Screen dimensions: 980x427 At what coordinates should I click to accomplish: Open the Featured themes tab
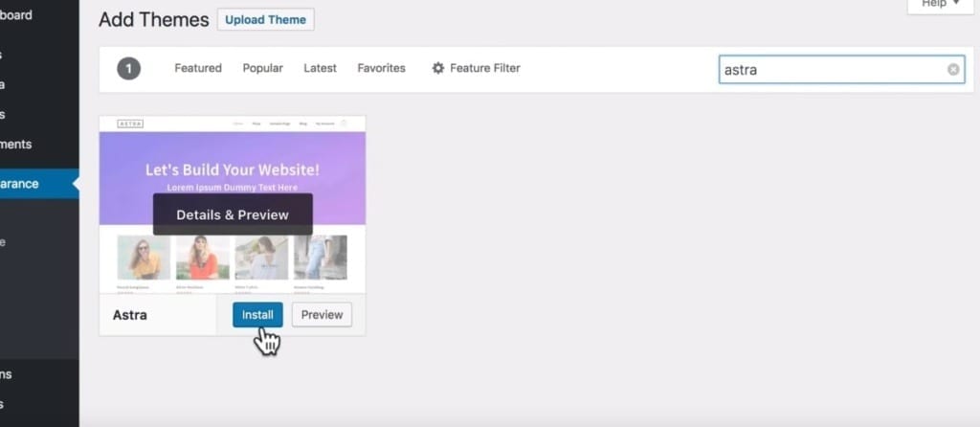point(198,68)
